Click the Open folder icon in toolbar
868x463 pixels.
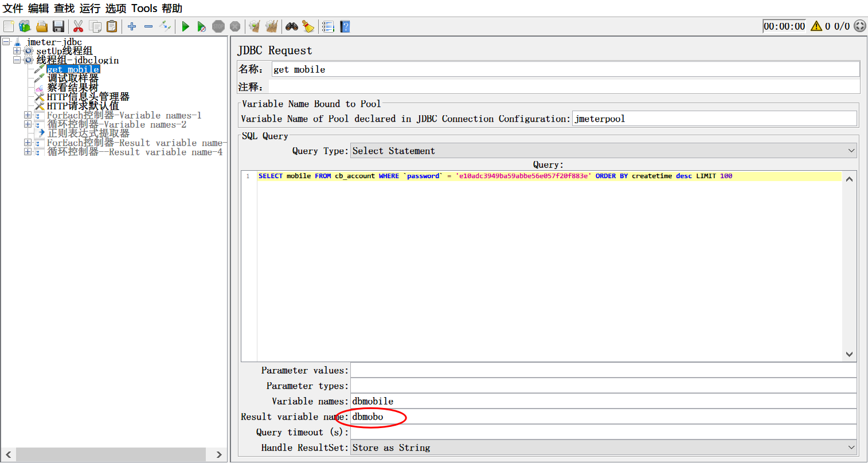point(42,26)
